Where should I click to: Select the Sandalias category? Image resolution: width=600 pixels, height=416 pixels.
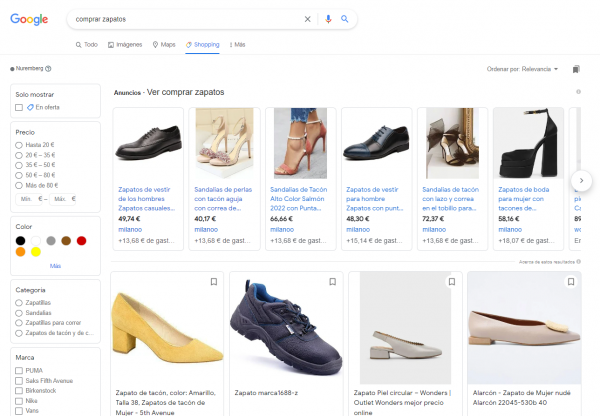click(x=19, y=313)
